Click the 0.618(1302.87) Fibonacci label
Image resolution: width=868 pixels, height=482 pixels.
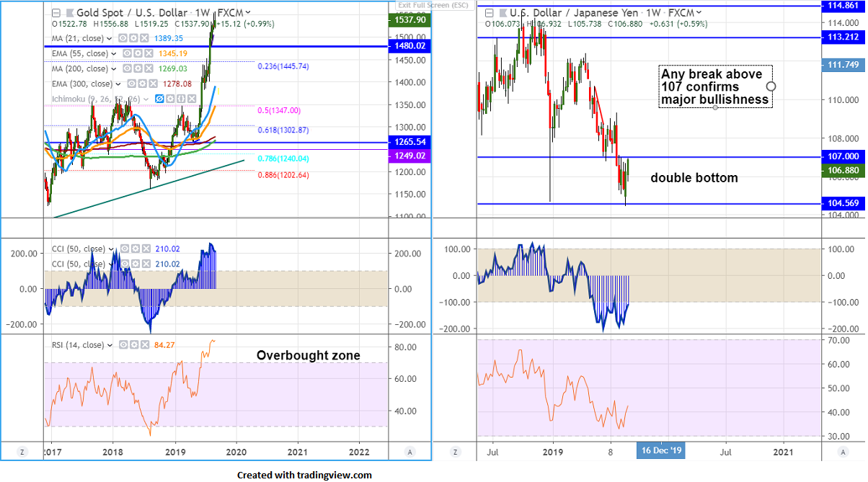point(283,130)
